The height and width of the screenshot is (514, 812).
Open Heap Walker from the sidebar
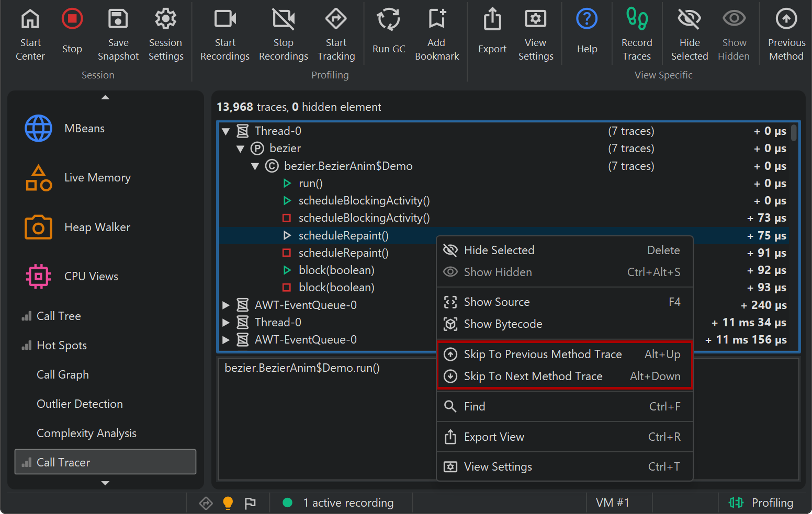point(97,227)
